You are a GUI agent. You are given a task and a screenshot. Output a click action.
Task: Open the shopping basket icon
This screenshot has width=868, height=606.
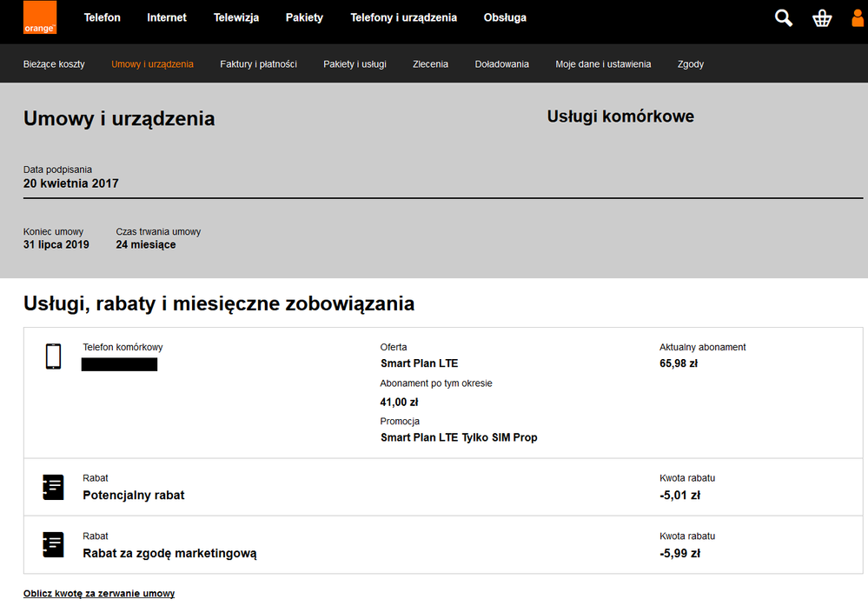(x=822, y=18)
